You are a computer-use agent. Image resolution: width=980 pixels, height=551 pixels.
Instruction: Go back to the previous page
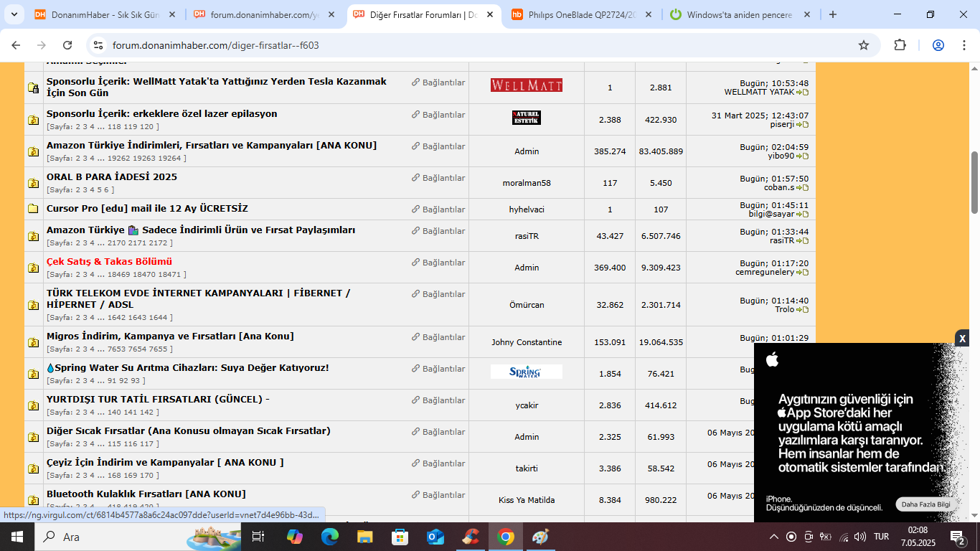point(17,45)
